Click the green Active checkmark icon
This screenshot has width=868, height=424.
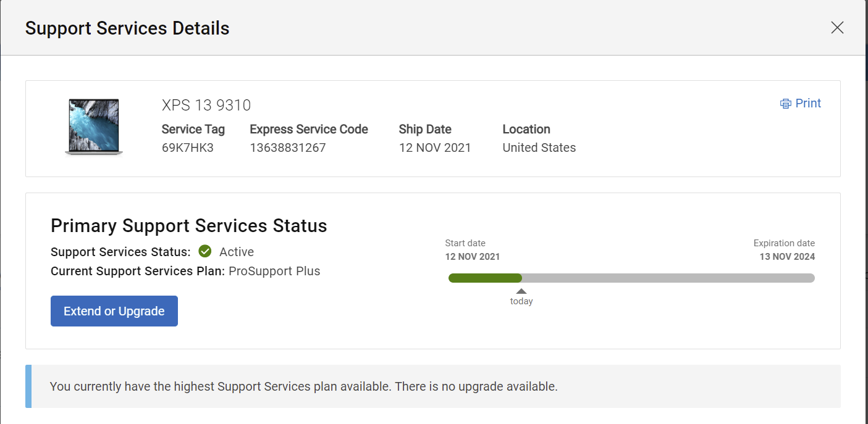tap(205, 252)
